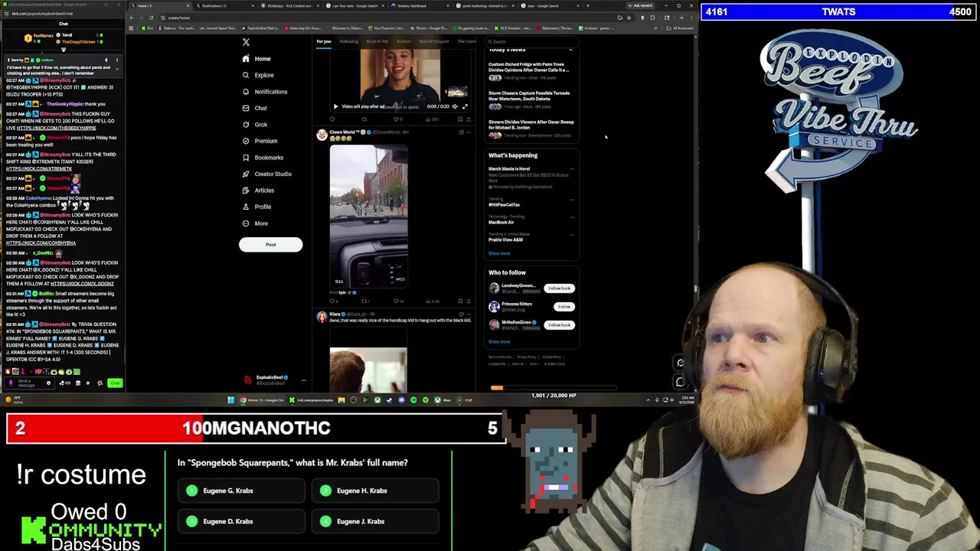Follow back MrNoFoxGiven account
This screenshot has width=980, height=551.
[559, 325]
